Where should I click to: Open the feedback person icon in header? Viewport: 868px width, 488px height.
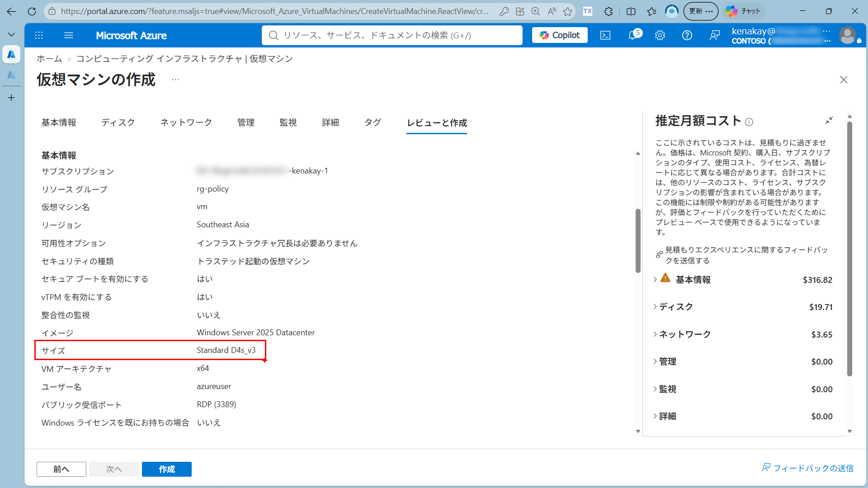(715, 35)
